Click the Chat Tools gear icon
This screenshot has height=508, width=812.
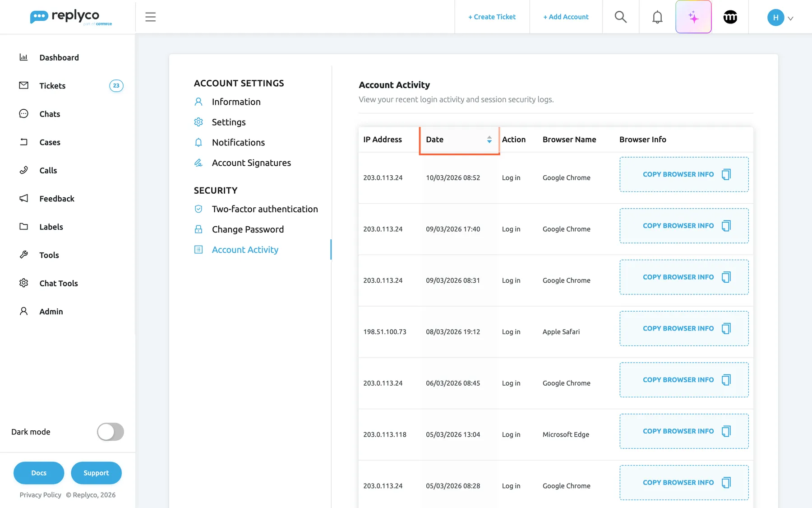pyautogui.click(x=23, y=283)
